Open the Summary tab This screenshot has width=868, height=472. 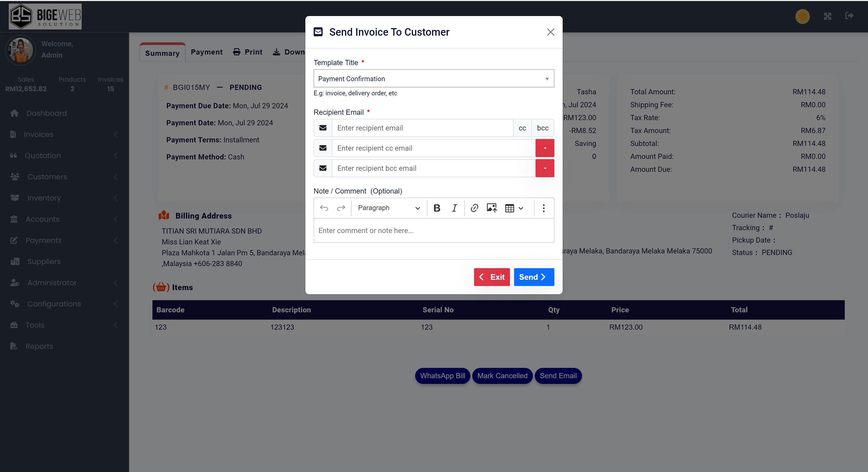tap(162, 53)
